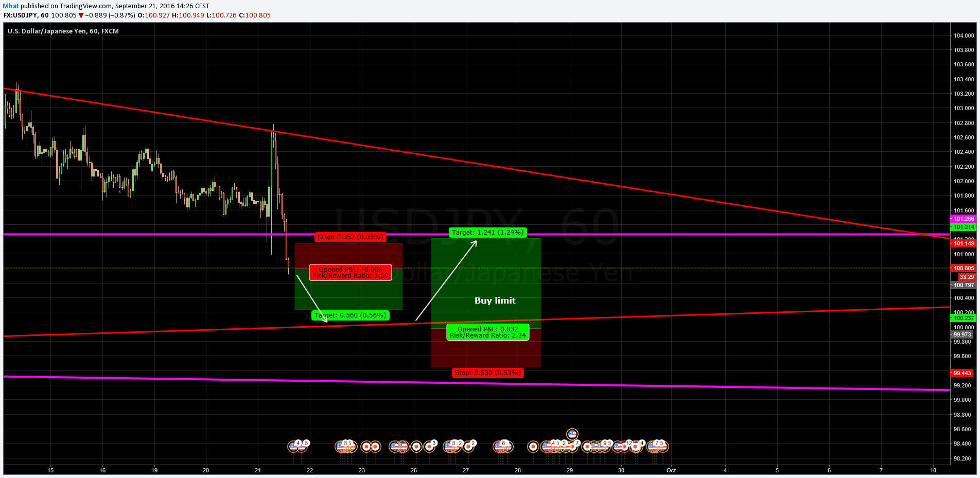Screen dimensions: 980x478
Task: Click the Oct date axis label
Action: pyautogui.click(x=671, y=470)
